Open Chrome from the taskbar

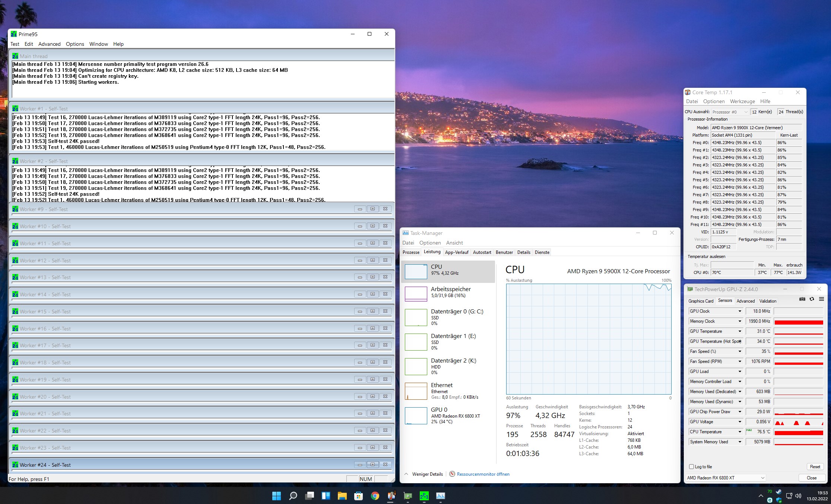[x=375, y=496]
